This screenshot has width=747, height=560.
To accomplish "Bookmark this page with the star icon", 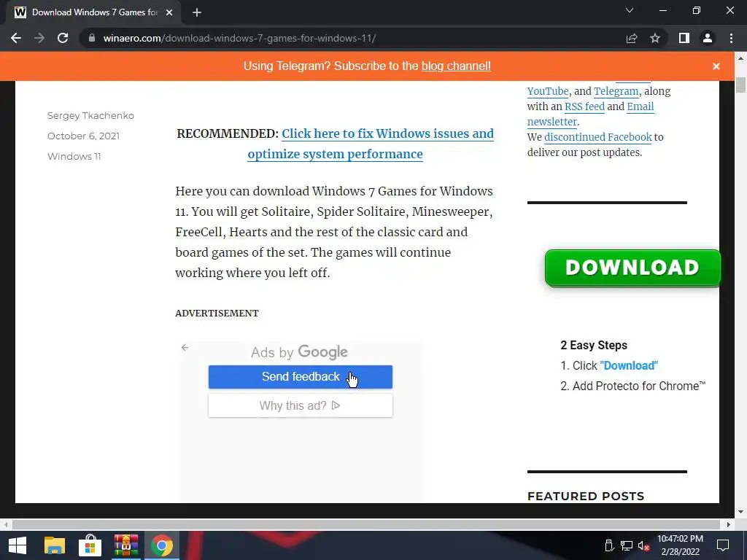I will click(x=655, y=38).
